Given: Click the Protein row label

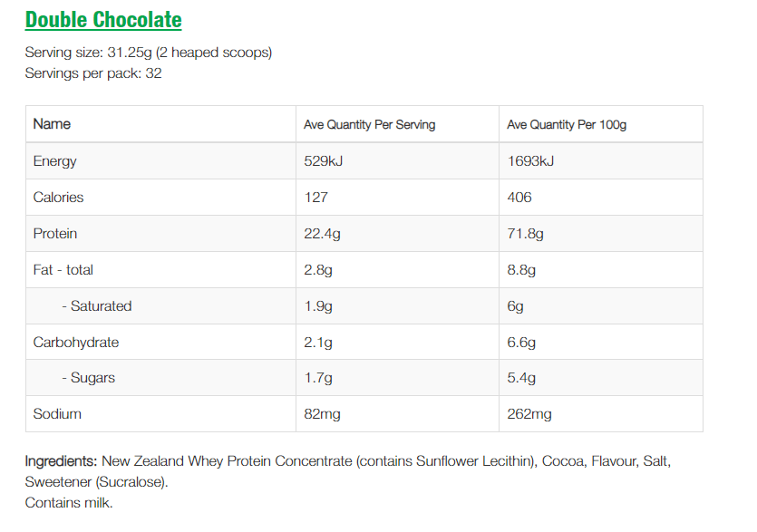Looking at the screenshot, I should pos(55,234).
